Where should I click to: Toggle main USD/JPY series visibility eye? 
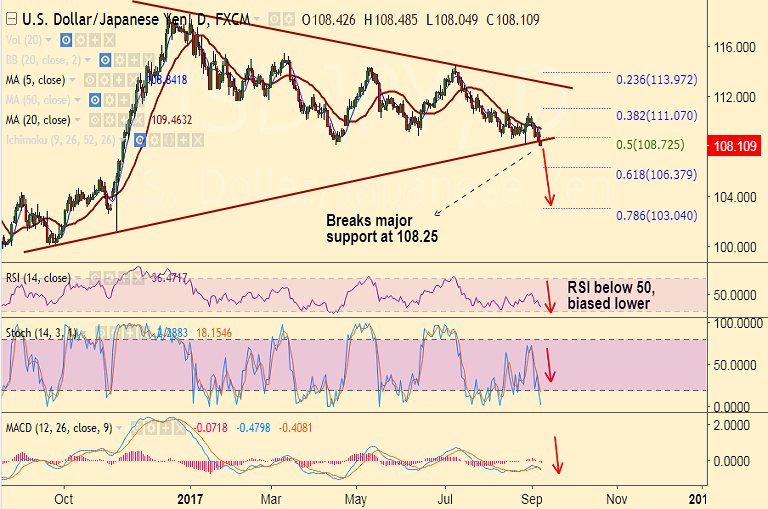coord(274,20)
